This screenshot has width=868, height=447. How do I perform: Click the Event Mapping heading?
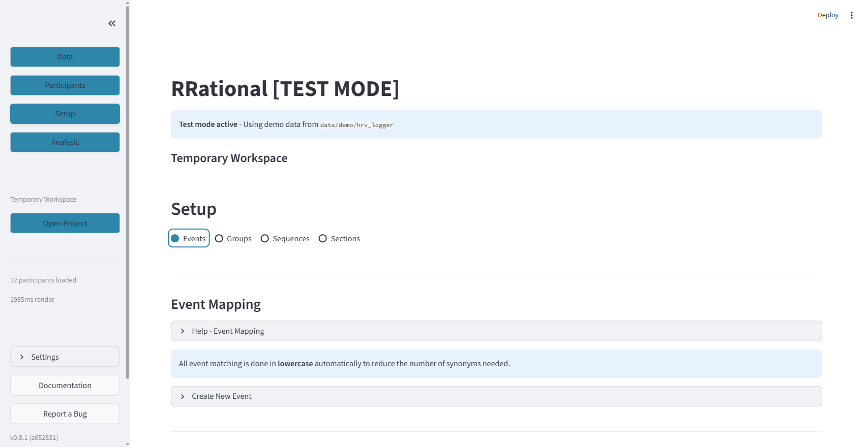tap(216, 304)
